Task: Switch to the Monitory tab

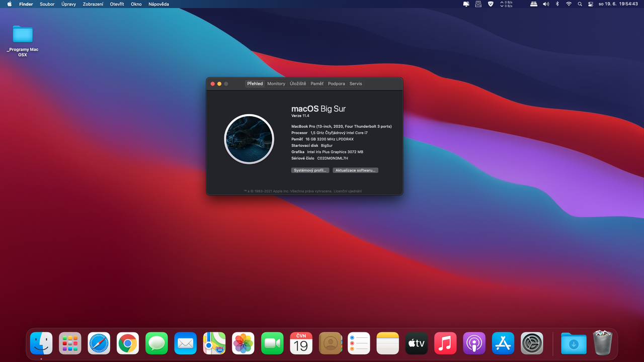Action: (276, 83)
